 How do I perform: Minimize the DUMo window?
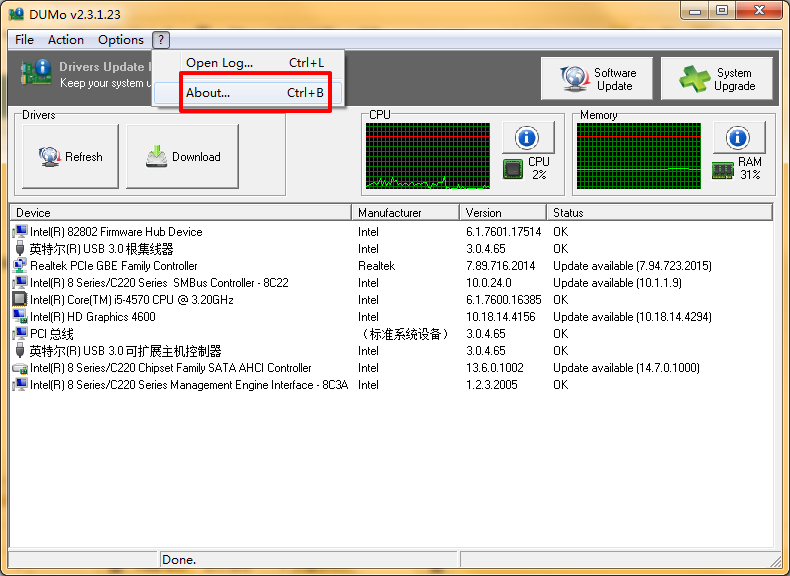(x=695, y=11)
